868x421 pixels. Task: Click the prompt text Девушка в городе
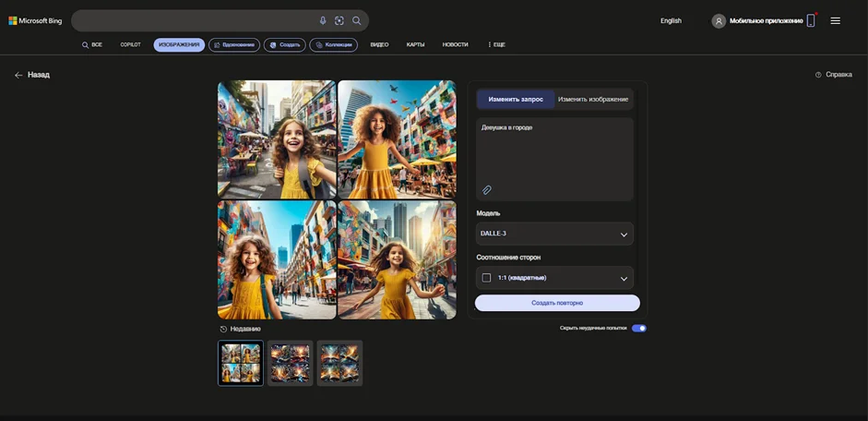coord(506,127)
